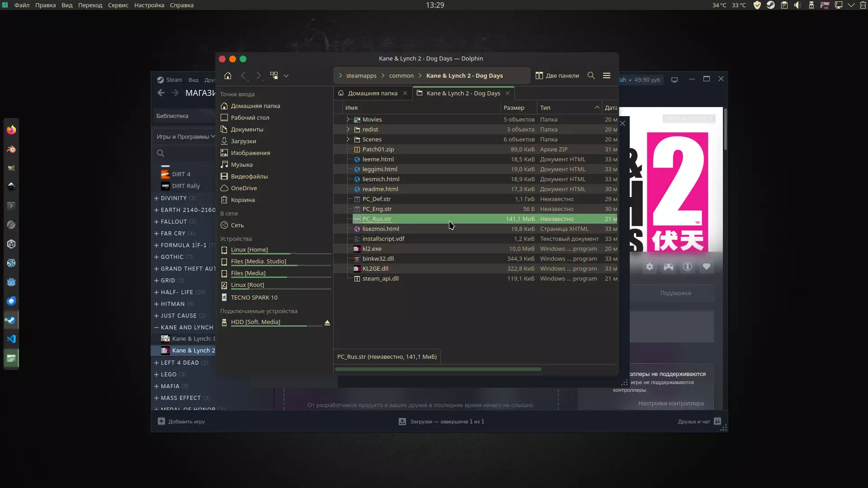Click the common breadcrumb link
Screen dimensions: 868x488
click(401, 75)
